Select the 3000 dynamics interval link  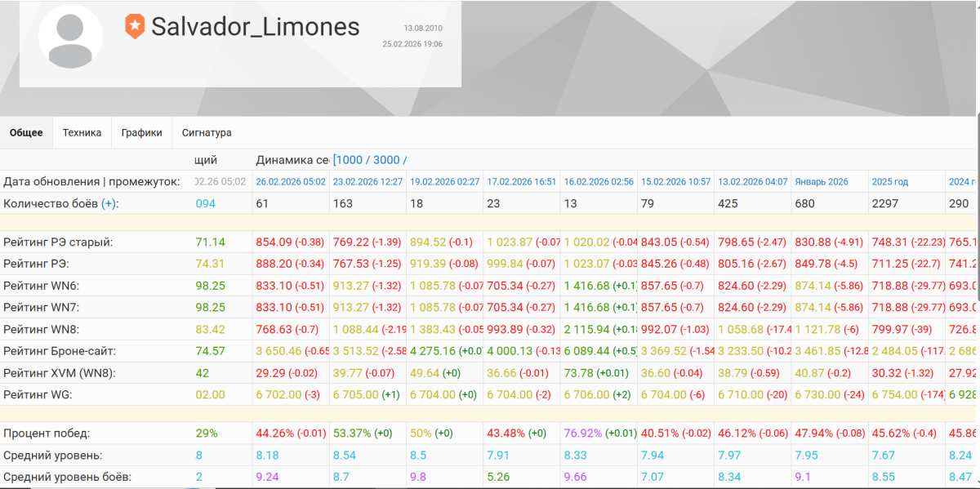coord(387,160)
